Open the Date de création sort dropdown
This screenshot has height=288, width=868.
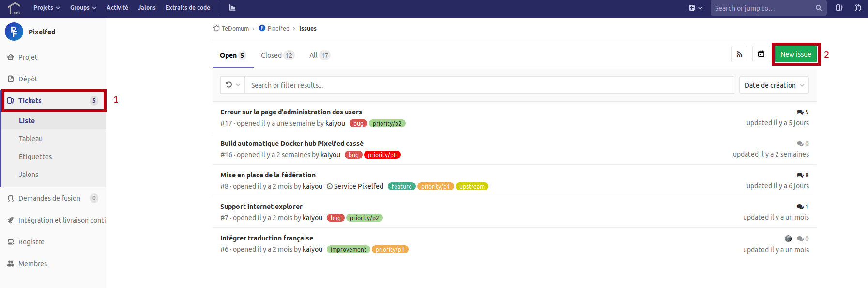[x=774, y=85]
